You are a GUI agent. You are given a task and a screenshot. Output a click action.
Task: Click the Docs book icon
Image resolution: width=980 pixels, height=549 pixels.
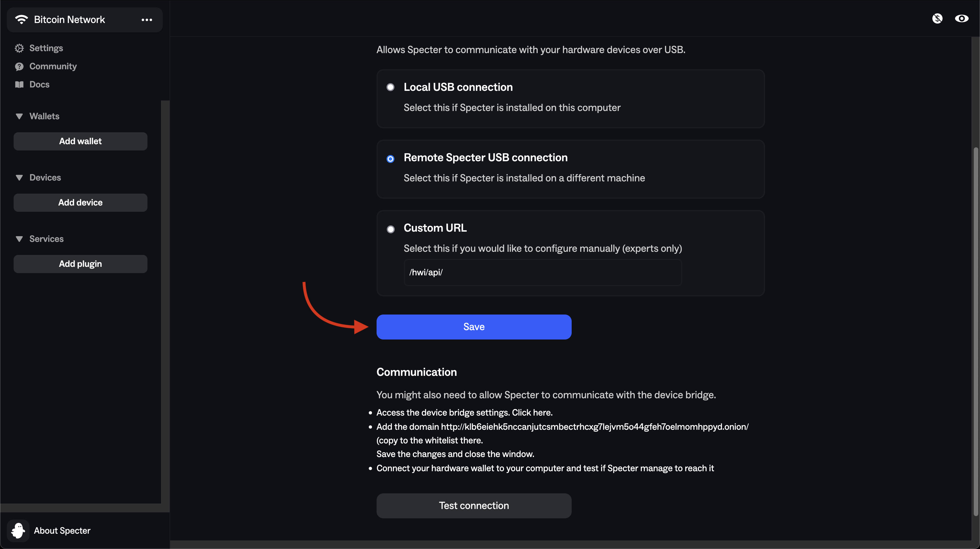(x=19, y=85)
